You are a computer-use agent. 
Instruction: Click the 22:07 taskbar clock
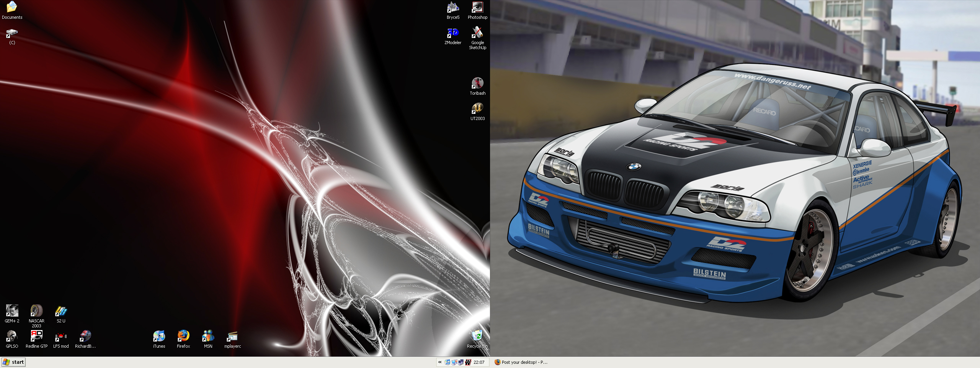479,362
